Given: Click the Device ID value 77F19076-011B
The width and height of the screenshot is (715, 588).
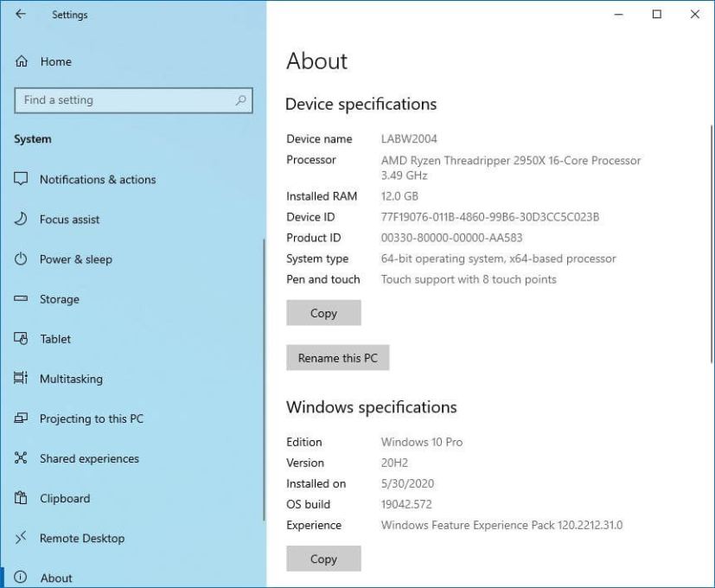Looking at the screenshot, I should (x=490, y=217).
